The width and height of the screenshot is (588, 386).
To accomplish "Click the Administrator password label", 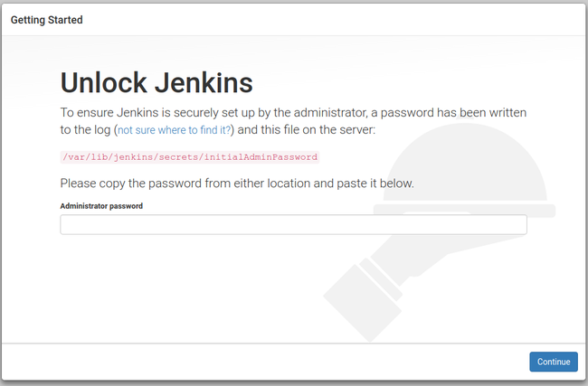I will point(101,206).
